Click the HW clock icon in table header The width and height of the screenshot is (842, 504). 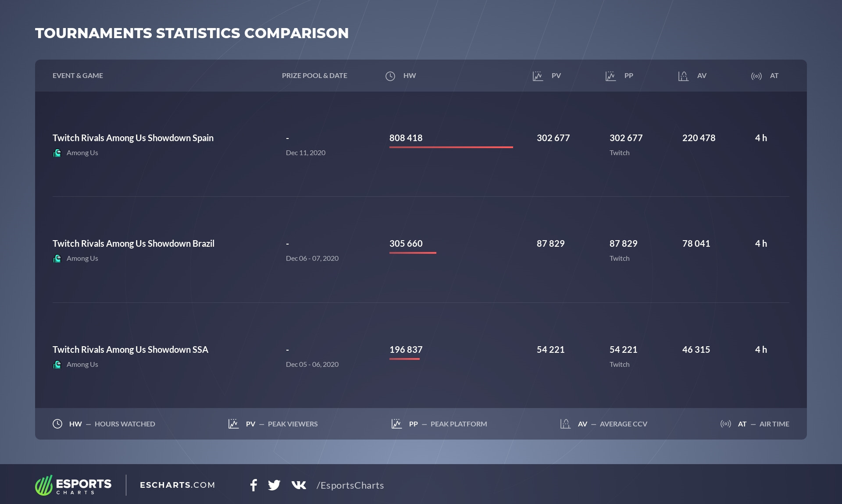pyautogui.click(x=390, y=76)
